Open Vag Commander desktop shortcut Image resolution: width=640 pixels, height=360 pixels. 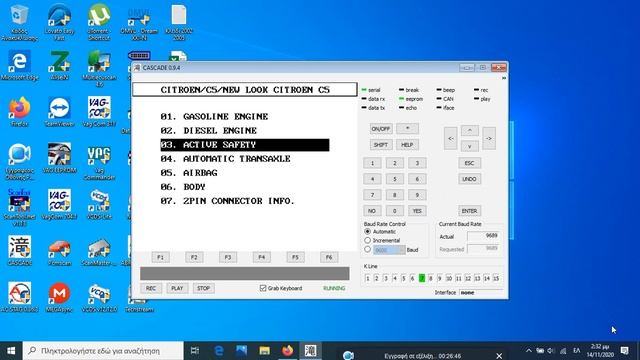tap(99, 162)
